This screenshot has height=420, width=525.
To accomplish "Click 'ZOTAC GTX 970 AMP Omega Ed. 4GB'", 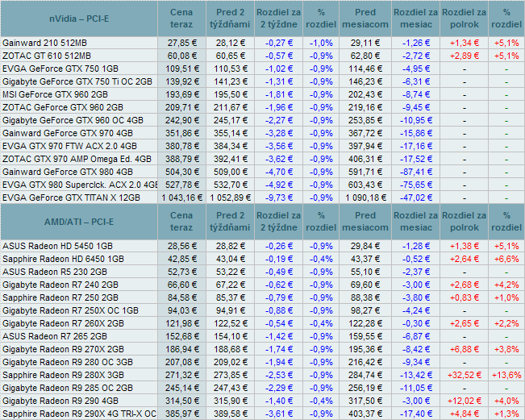I will pyautogui.click(x=77, y=159).
